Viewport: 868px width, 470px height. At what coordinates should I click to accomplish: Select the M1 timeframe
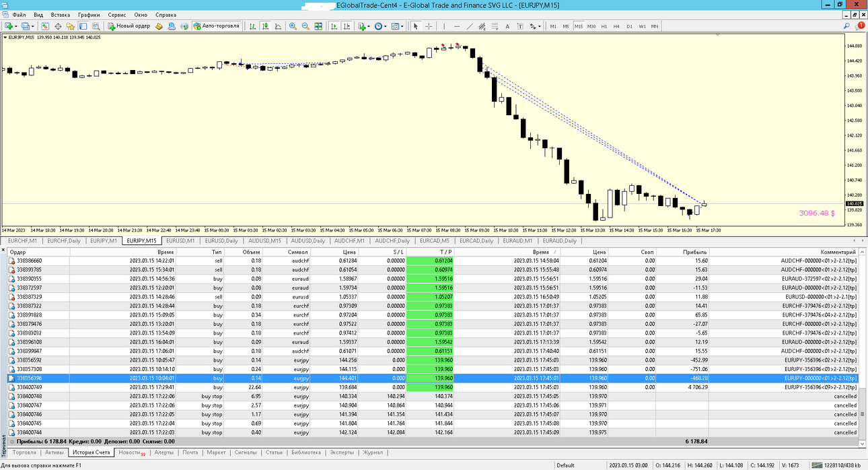coord(553,26)
